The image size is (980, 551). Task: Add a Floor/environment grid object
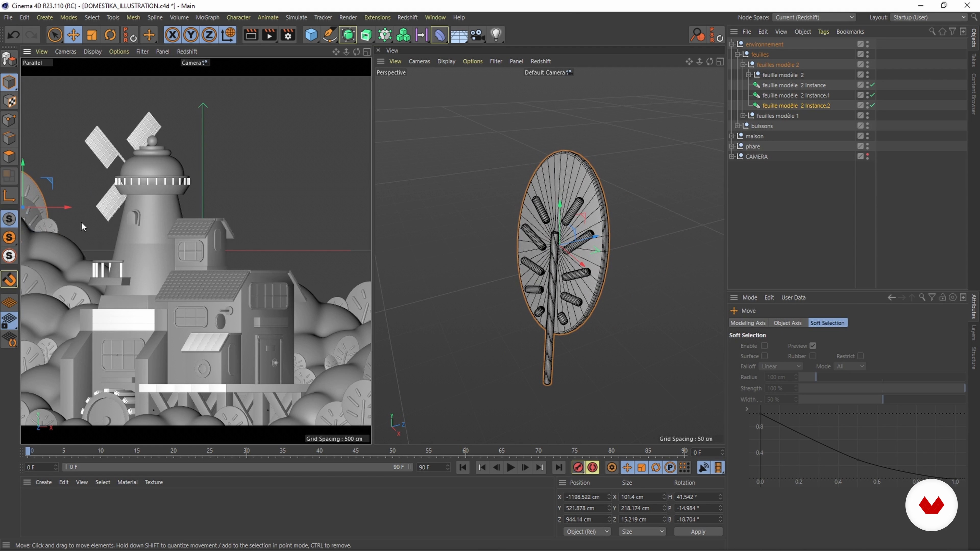tap(459, 35)
